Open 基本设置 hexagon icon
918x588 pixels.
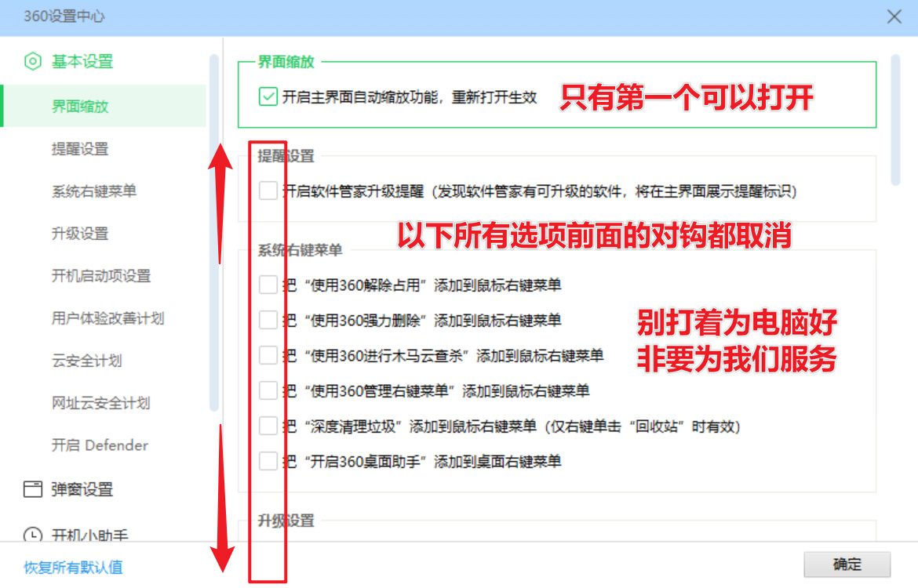33,61
